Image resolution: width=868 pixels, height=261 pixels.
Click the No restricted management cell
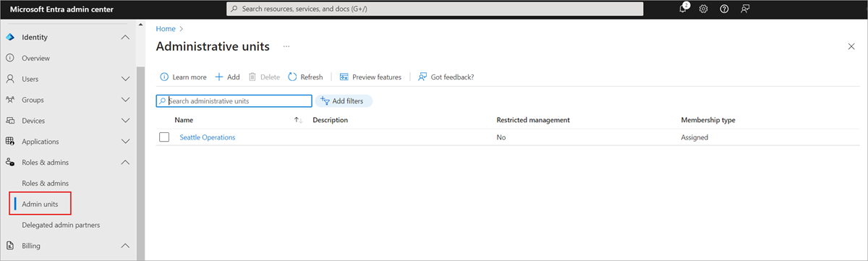[501, 137]
